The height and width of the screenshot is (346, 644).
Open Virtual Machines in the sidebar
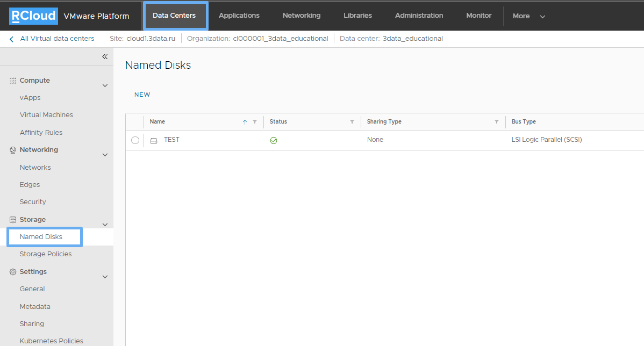pyautogui.click(x=46, y=115)
